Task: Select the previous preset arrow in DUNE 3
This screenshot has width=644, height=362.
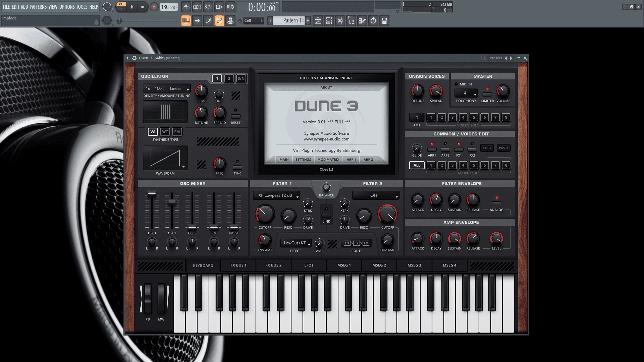Action: tap(506, 58)
